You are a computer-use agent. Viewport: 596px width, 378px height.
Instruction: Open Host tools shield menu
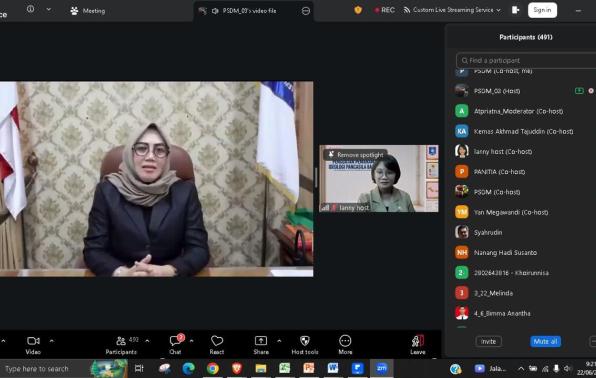pos(305,345)
